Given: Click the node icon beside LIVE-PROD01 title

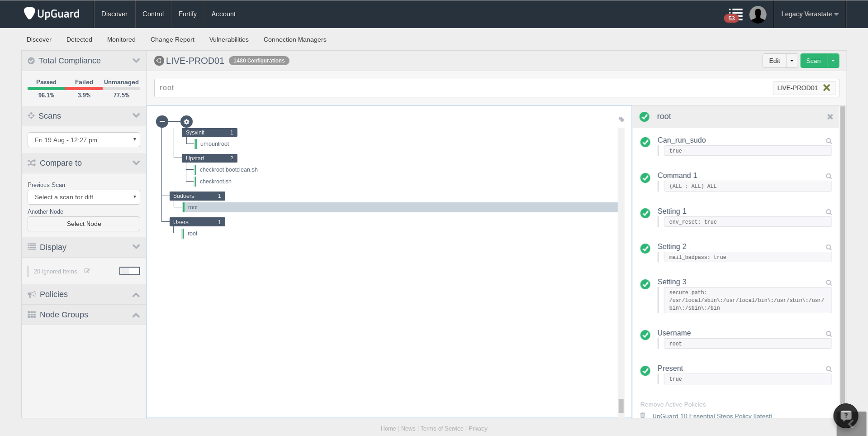Looking at the screenshot, I should (x=159, y=61).
